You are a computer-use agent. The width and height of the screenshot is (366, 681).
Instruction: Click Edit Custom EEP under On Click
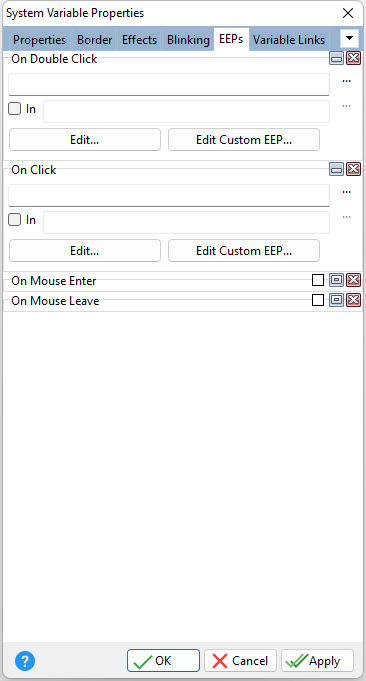pyautogui.click(x=244, y=251)
